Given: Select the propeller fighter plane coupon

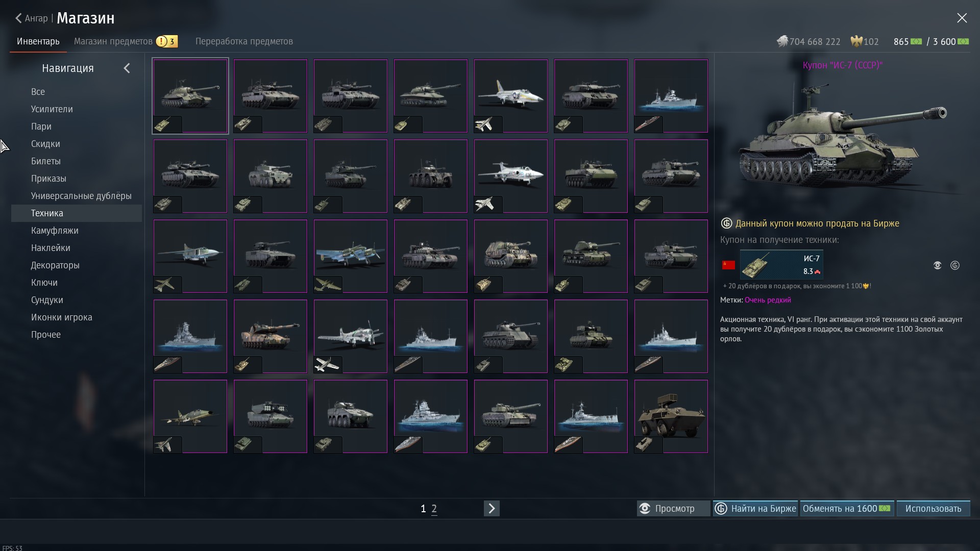Looking at the screenshot, I should pyautogui.click(x=351, y=336).
